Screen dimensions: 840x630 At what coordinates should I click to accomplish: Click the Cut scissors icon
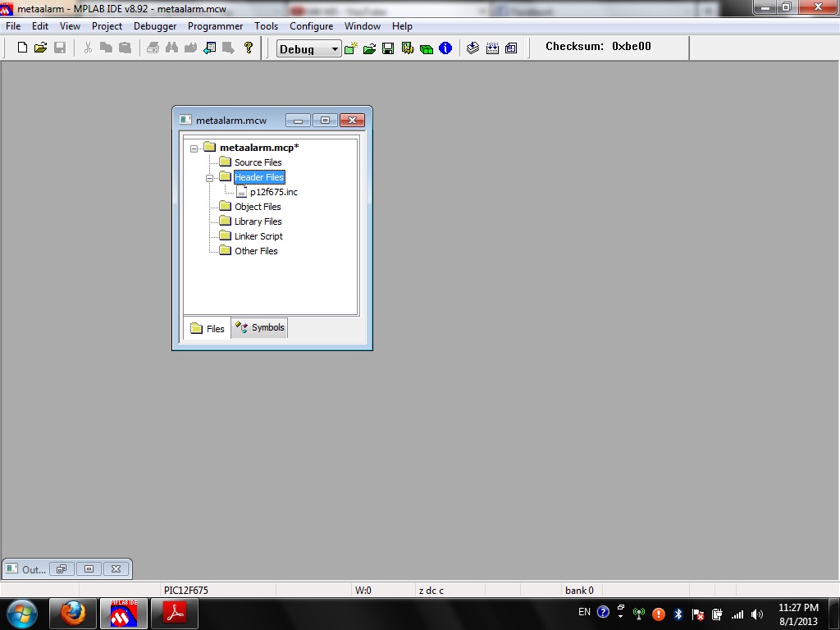88,48
